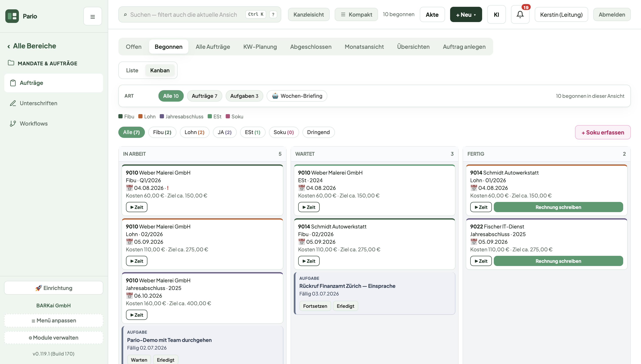The image size is (641, 364).
Task: Click + Soku erfassen button
Action: [603, 132]
